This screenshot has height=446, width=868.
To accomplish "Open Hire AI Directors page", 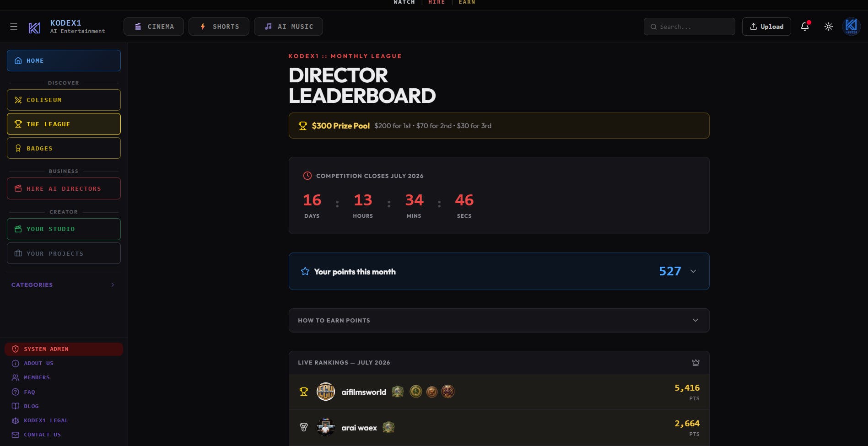I will (x=64, y=188).
